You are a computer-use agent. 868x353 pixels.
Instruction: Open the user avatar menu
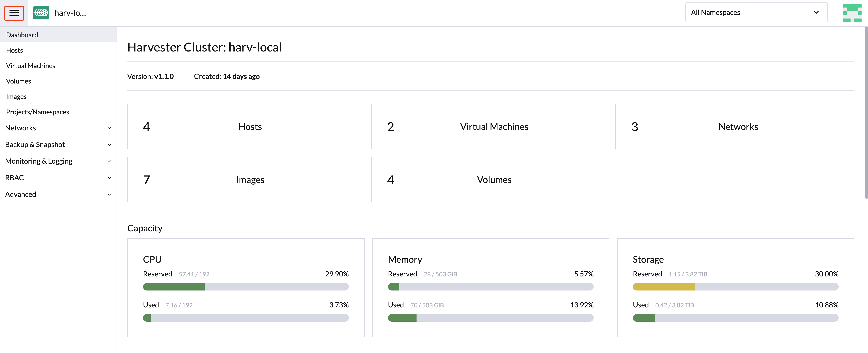852,13
